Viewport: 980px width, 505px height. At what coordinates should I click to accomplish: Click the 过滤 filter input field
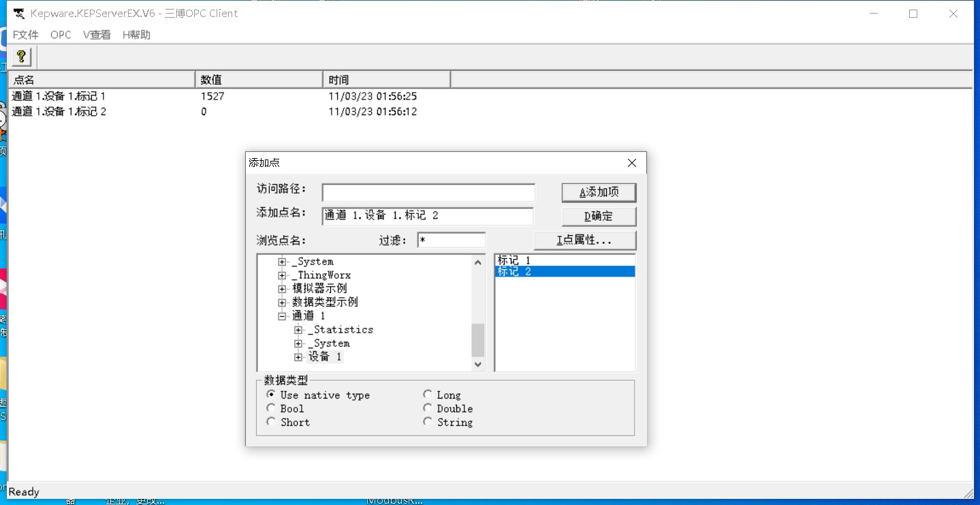(452, 241)
